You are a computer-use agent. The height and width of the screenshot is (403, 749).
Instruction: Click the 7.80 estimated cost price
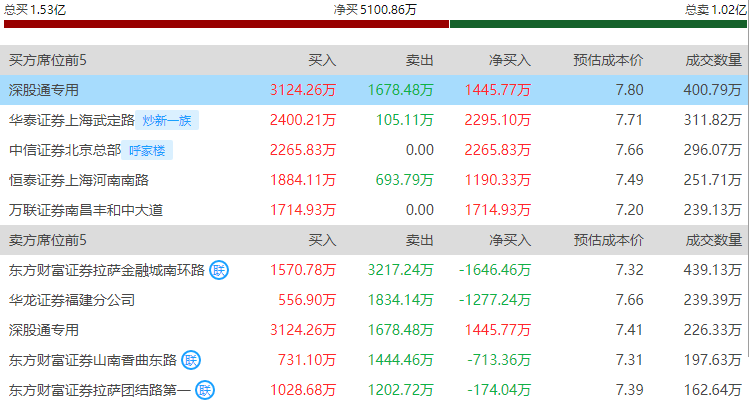click(x=630, y=90)
